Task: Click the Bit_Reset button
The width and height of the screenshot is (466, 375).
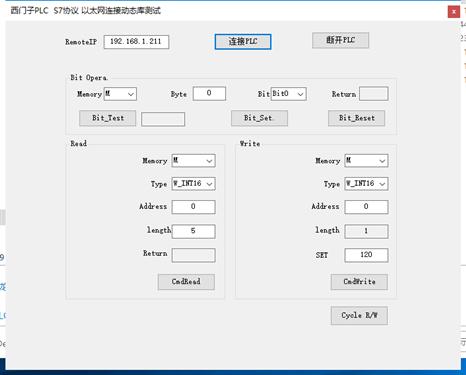Action: click(x=356, y=118)
